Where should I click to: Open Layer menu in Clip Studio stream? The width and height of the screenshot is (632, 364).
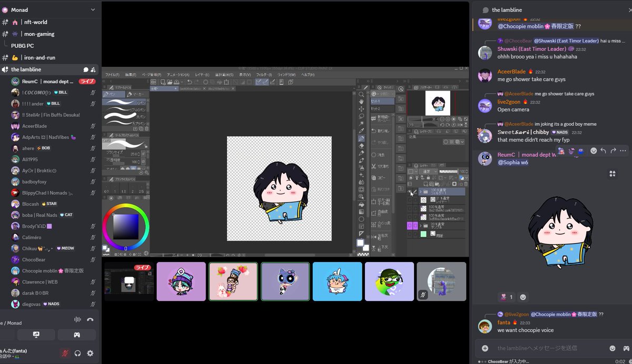tap(202, 75)
